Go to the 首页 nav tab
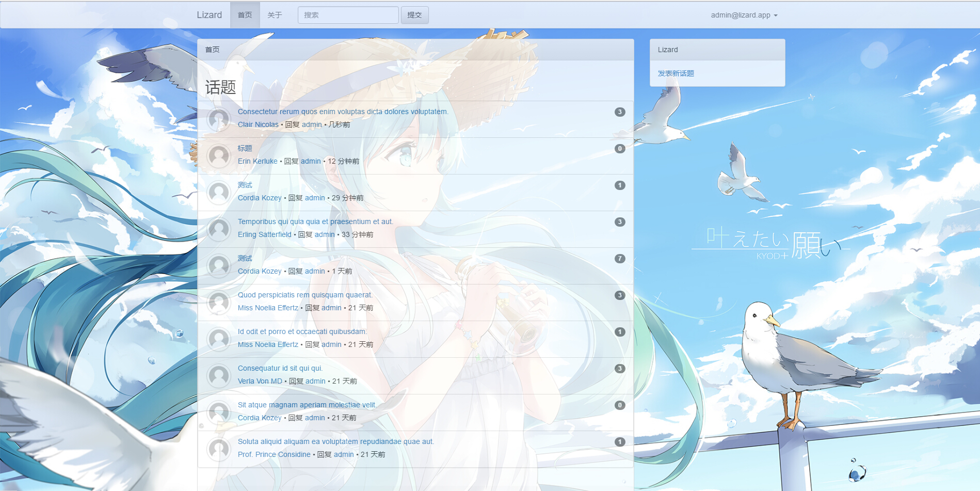 pos(245,15)
